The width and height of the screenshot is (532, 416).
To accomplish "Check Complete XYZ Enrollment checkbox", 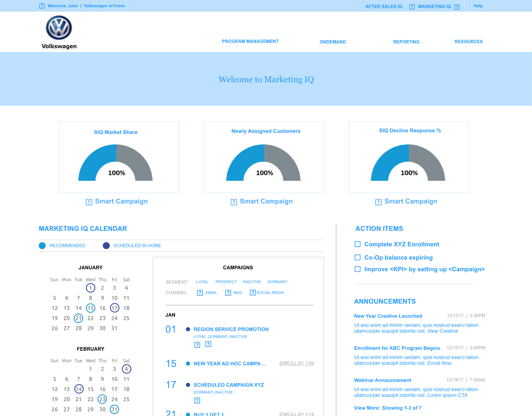I will click(358, 244).
